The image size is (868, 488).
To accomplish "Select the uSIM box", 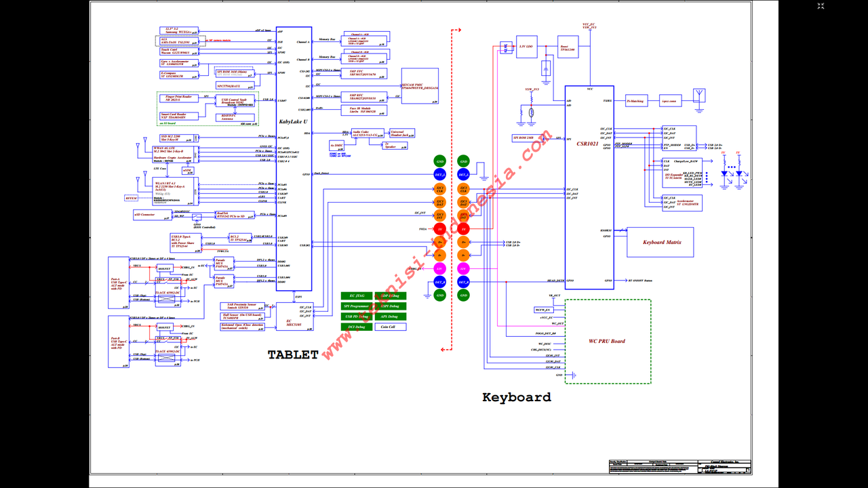I will [188, 171].
